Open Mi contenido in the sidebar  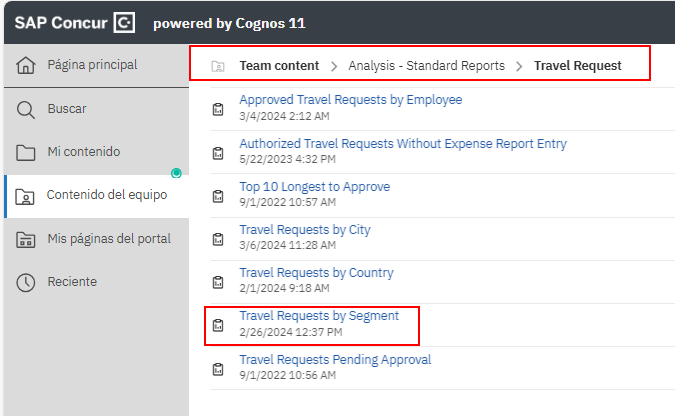96,152
